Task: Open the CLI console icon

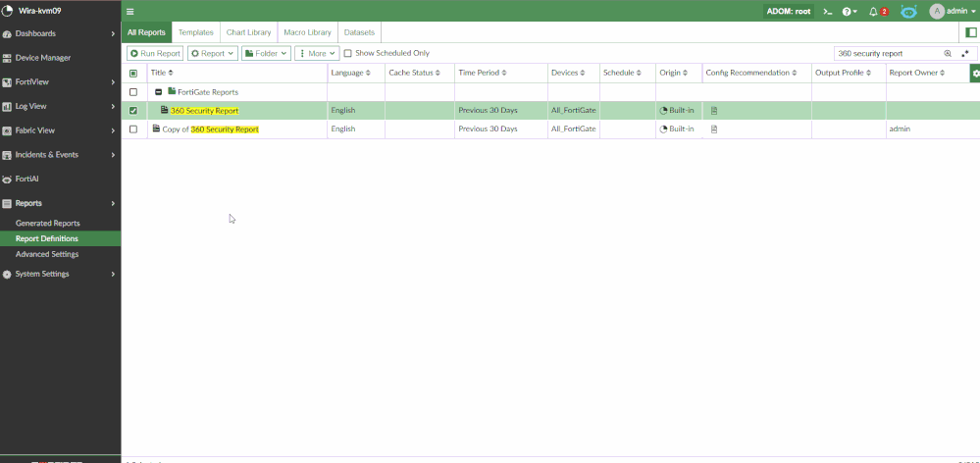Action: coord(828,11)
